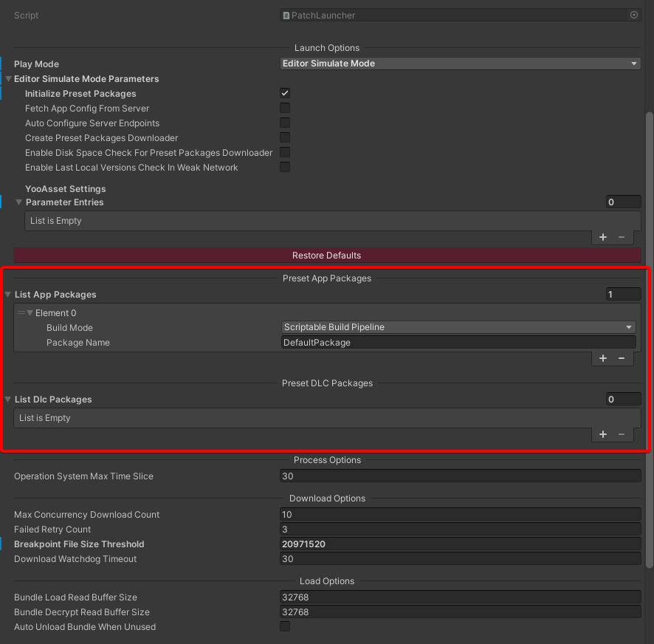This screenshot has width=654, height=644.
Task: Remove element from List Dlc Packages
Action: [621, 434]
